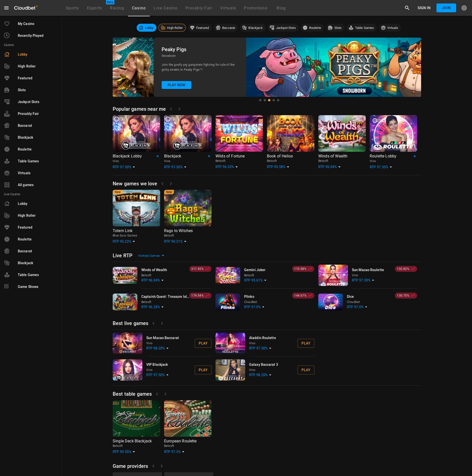This screenshot has height=476, width=472.
Task: Toggle the Roulette filter chip
Action: [x=312, y=28]
